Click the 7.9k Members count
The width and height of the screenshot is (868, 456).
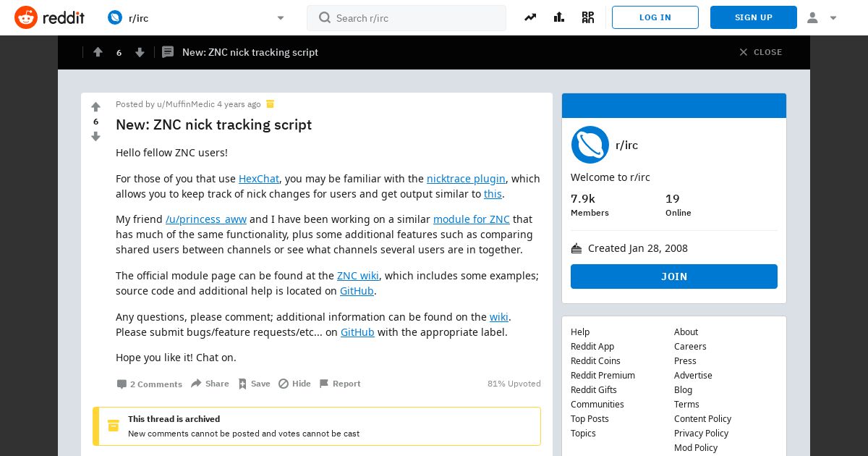pyautogui.click(x=590, y=205)
